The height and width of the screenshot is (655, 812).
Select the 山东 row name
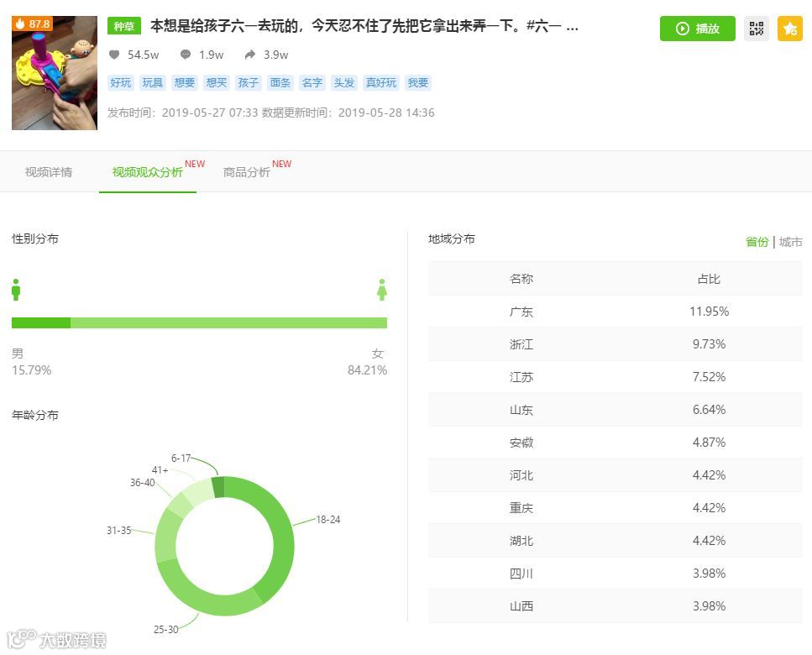[521, 410]
